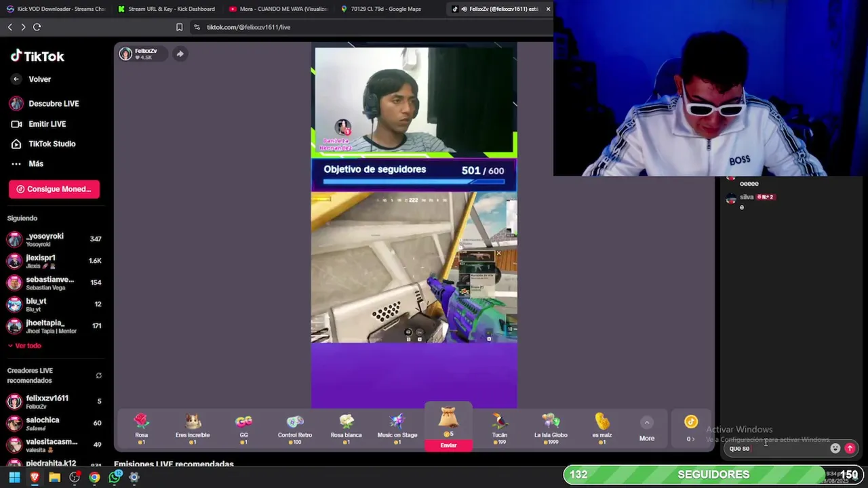This screenshot has width=868, height=488.
Task: Click the live stream video
Action: tap(414, 225)
